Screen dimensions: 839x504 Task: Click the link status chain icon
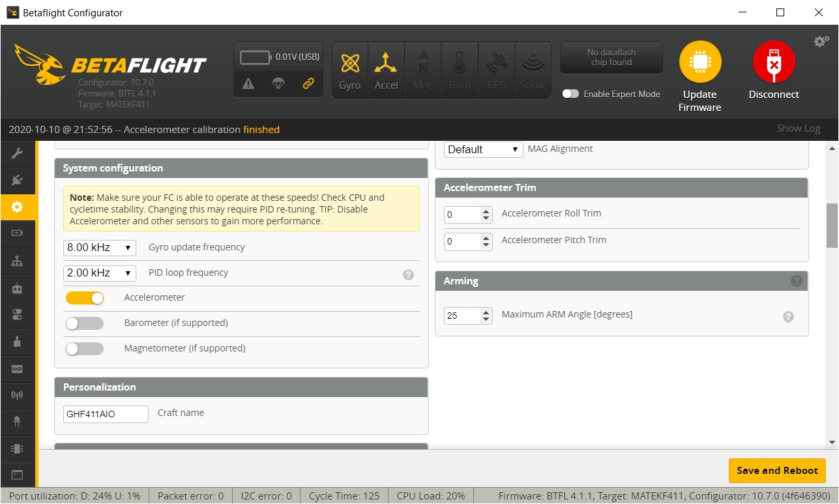coord(308,83)
